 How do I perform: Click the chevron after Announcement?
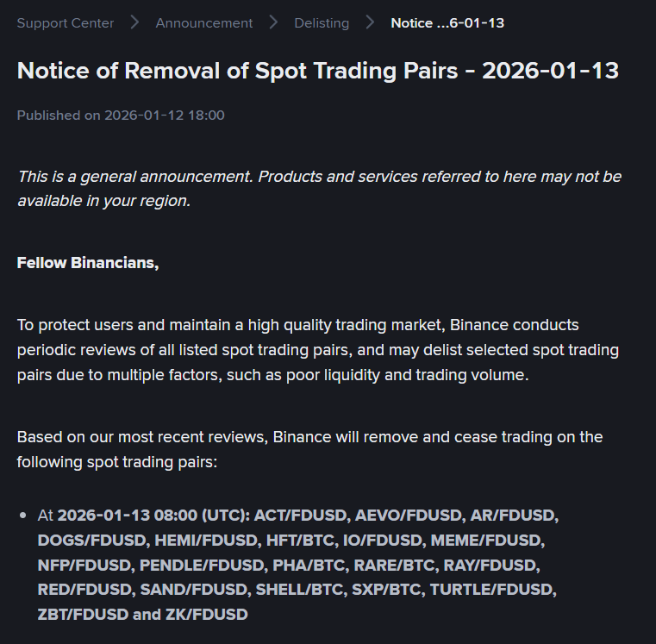pos(273,23)
